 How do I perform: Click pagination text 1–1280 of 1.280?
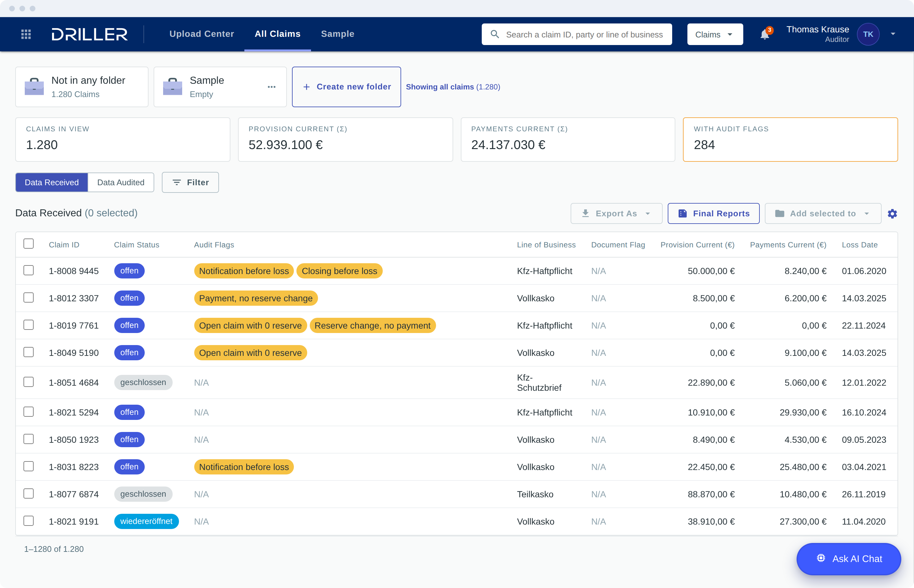[54, 549]
